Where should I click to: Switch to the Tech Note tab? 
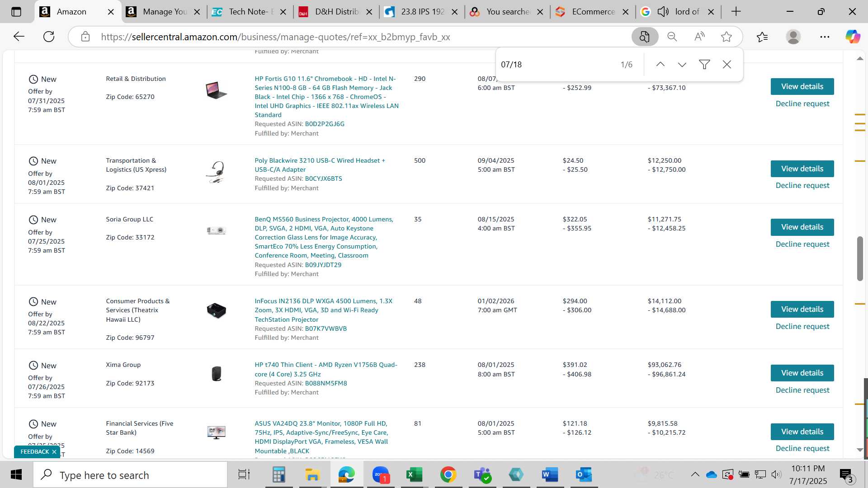pyautogui.click(x=250, y=12)
